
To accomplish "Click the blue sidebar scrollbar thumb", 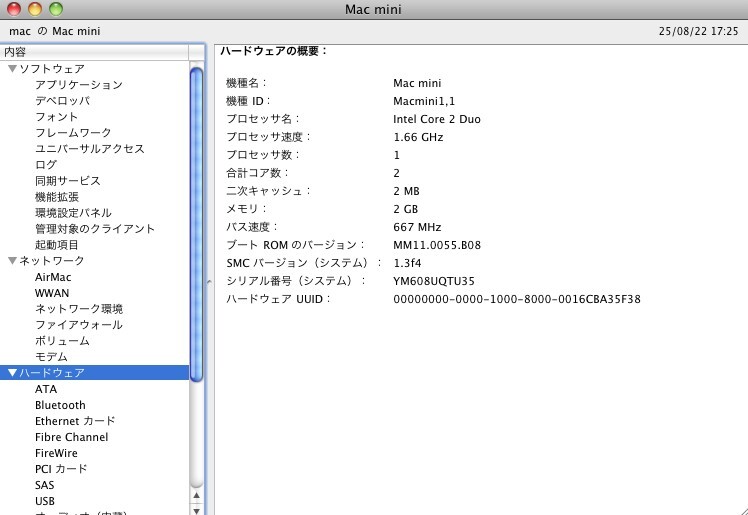I will coord(197,224).
